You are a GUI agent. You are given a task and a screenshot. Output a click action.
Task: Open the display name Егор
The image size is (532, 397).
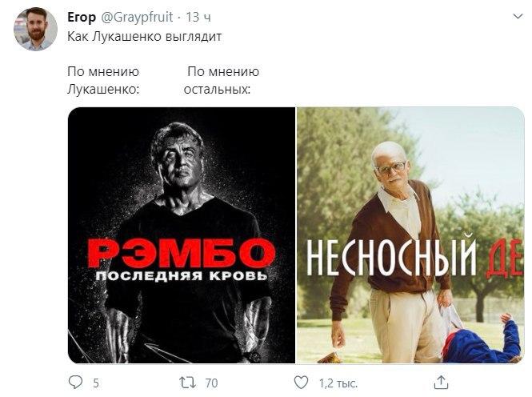pyautogui.click(x=82, y=17)
